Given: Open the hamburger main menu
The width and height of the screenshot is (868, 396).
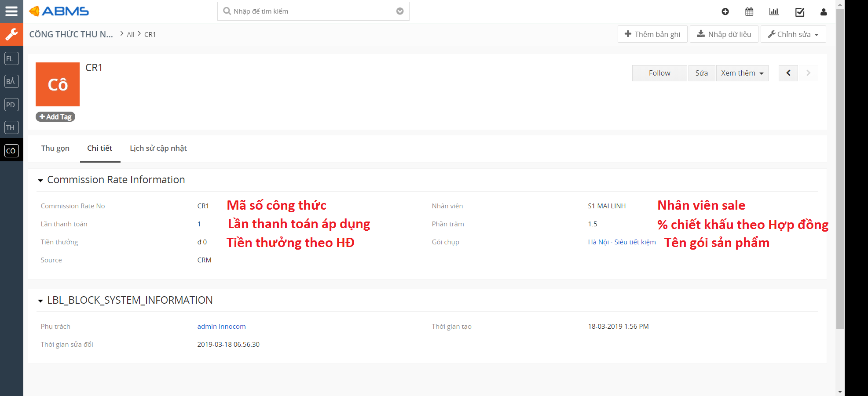Looking at the screenshot, I should click(11, 11).
